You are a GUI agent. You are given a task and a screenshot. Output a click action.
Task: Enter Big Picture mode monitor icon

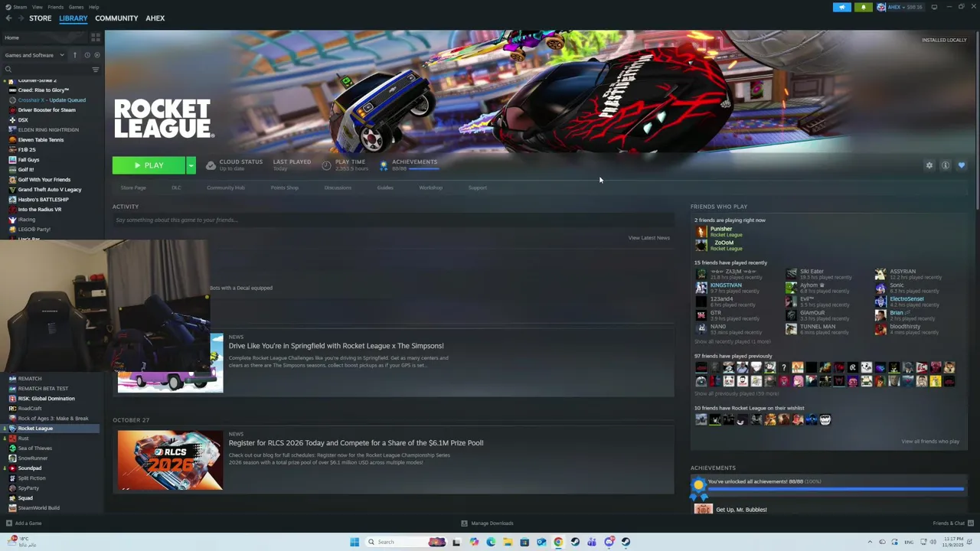[x=934, y=7]
